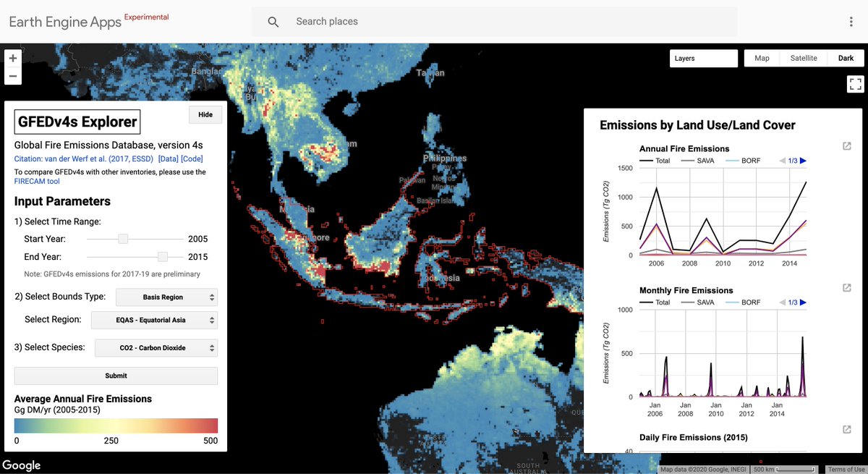Viewport: 868px width, 474px height.
Task: Zoom in on the map
Action: pos(13,58)
